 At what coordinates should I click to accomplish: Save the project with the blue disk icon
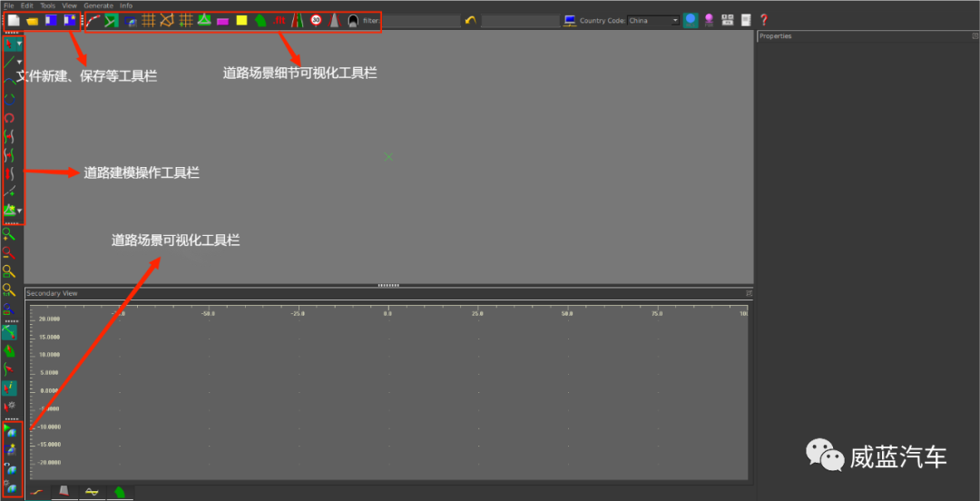pos(51,21)
